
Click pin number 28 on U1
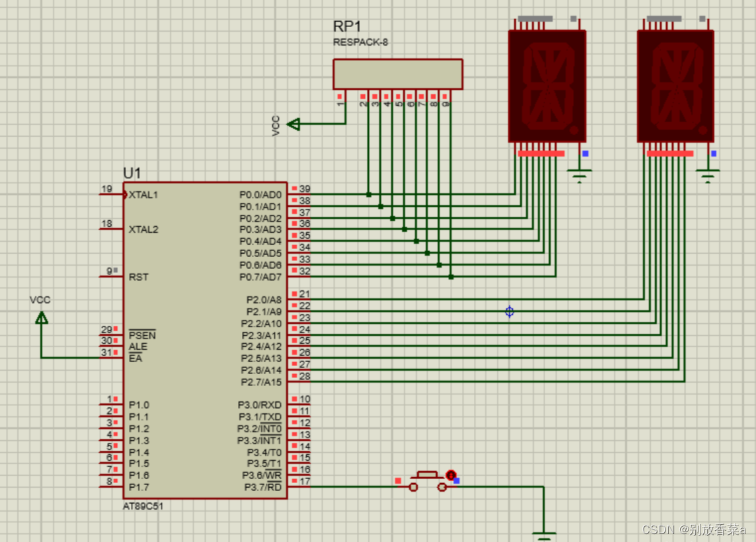point(305,376)
